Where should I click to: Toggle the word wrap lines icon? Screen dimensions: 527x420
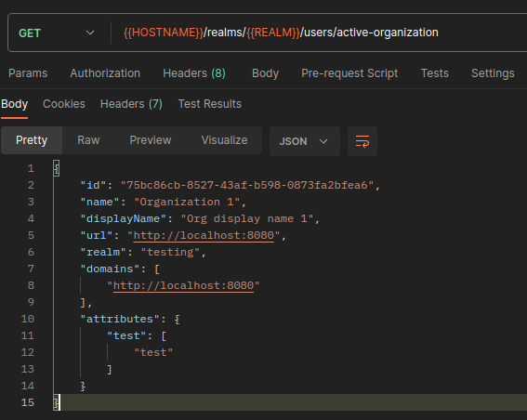[x=362, y=141]
